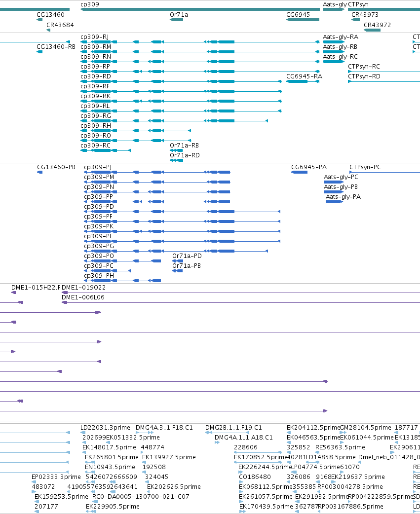Select protein cp309-PK

99,226
